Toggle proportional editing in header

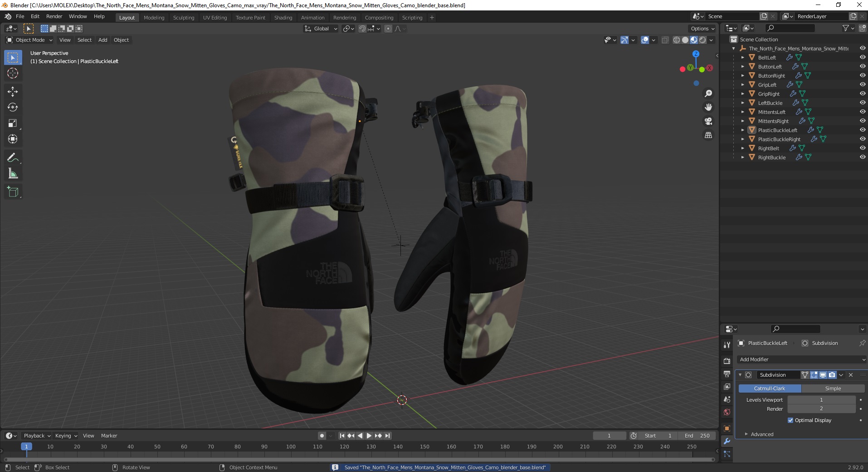click(388, 29)
